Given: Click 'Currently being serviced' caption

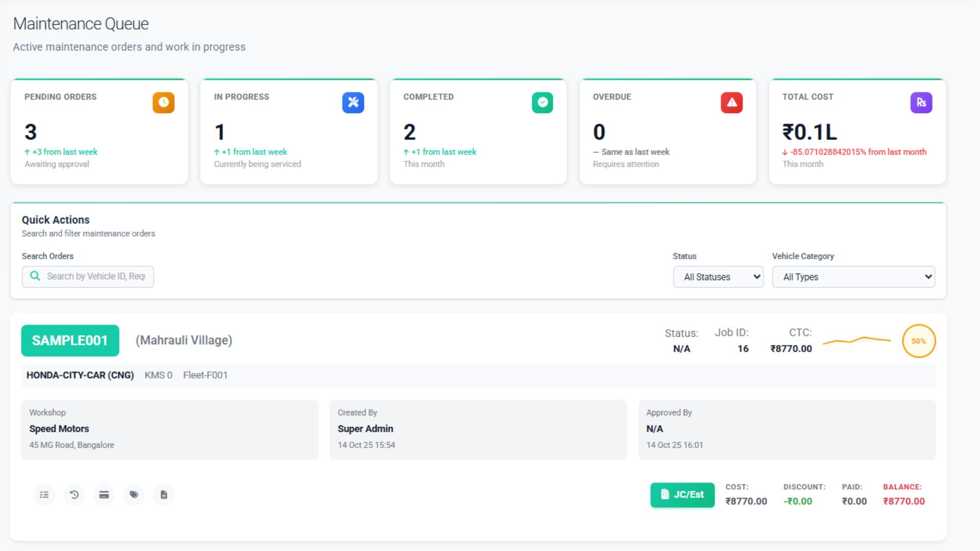Looking at the screenshot, I should 257,164.
